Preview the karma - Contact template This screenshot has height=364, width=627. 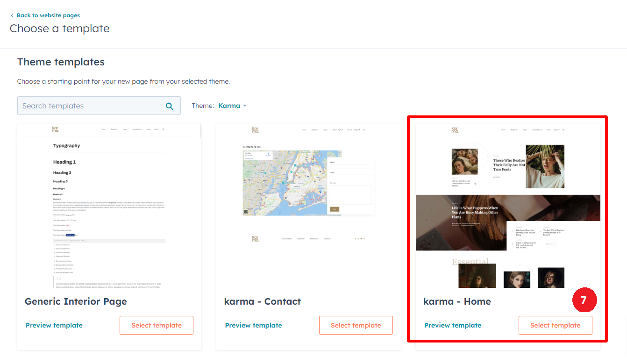[254, 325]
